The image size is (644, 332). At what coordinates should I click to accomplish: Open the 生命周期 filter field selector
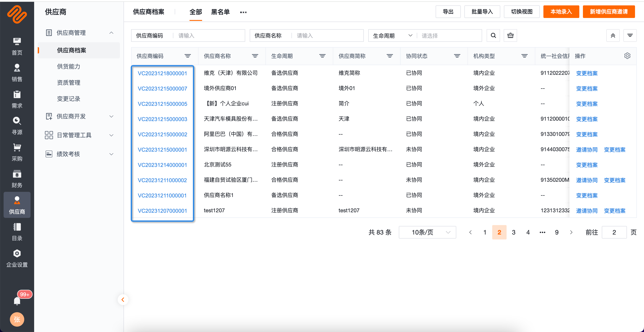pos(393,35)
